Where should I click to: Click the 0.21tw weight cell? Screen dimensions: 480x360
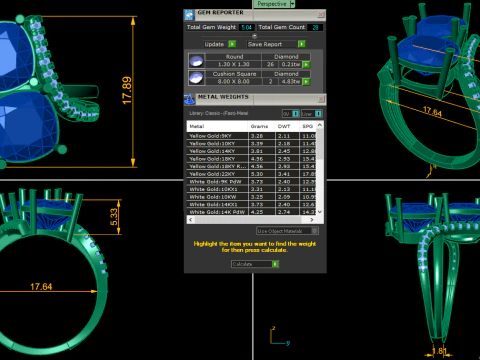pos(291,64)
